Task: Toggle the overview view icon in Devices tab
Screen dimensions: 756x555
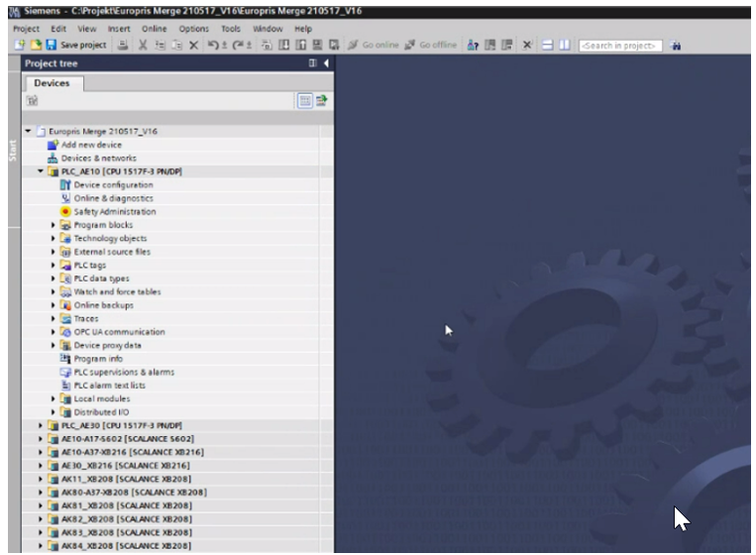Action: (305, 100)
